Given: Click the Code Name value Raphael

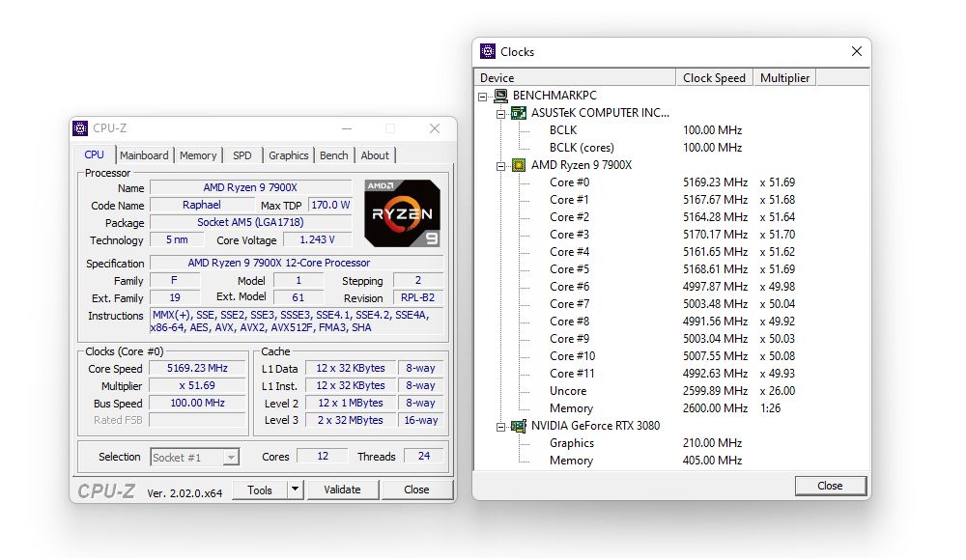Looking at the screenshot, I should point(202,205).
